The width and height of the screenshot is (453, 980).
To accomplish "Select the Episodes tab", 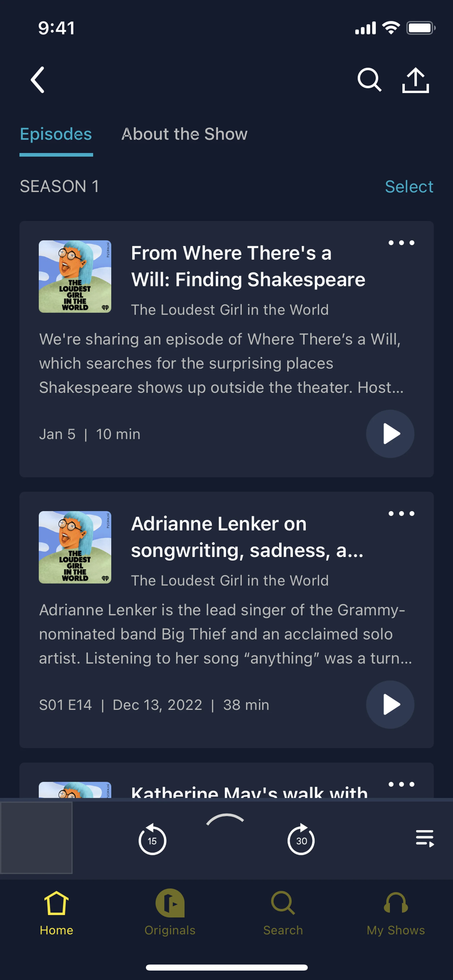I will [x=56, y=134].
